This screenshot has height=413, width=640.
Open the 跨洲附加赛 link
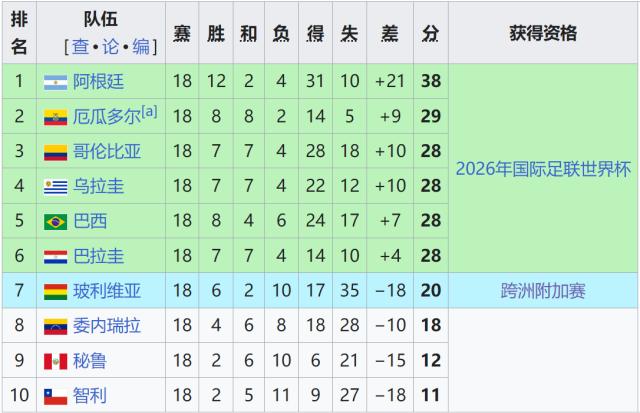[x=543, y=292]
